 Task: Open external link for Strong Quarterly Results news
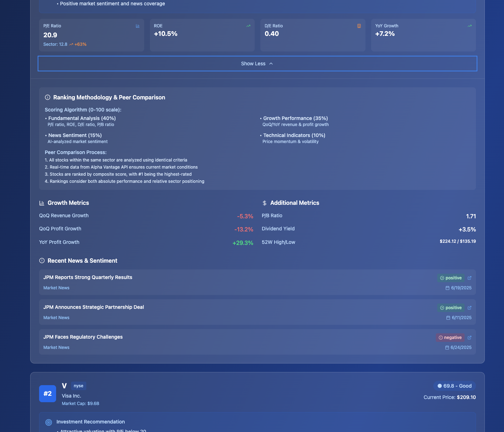pos(470,278)
